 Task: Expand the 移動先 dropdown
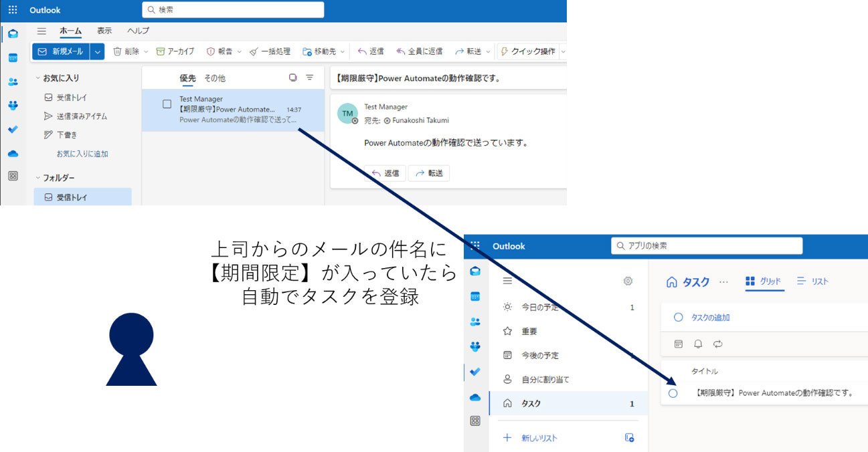[x=343, y=51]
